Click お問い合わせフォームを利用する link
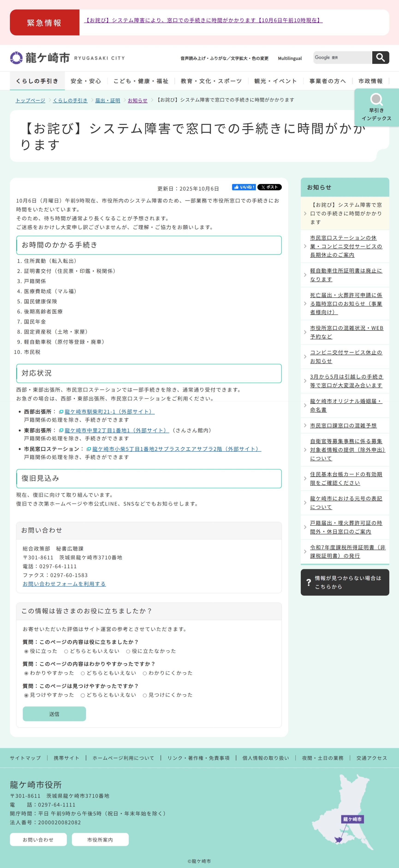 [64, 584]
